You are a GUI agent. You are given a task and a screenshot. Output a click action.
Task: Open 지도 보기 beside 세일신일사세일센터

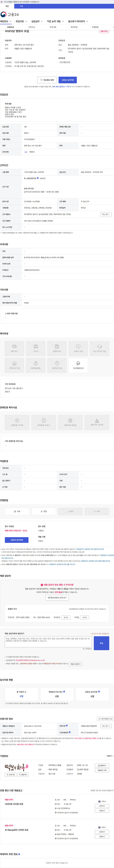(x=106, y=726)
